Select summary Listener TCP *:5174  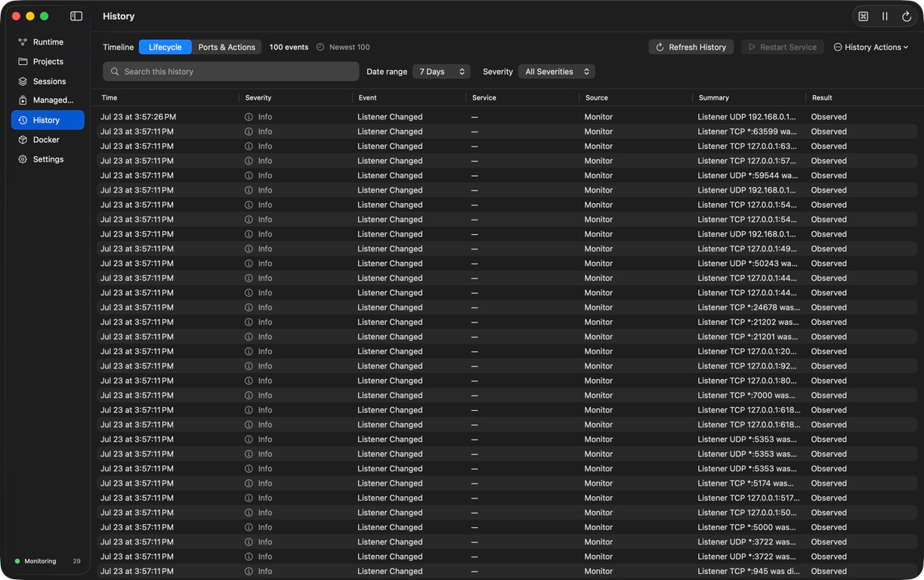click(745, 483)
